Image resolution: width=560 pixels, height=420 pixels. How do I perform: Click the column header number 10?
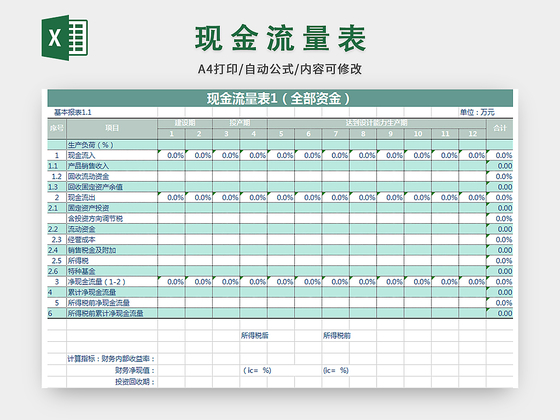tap(418, 134)
